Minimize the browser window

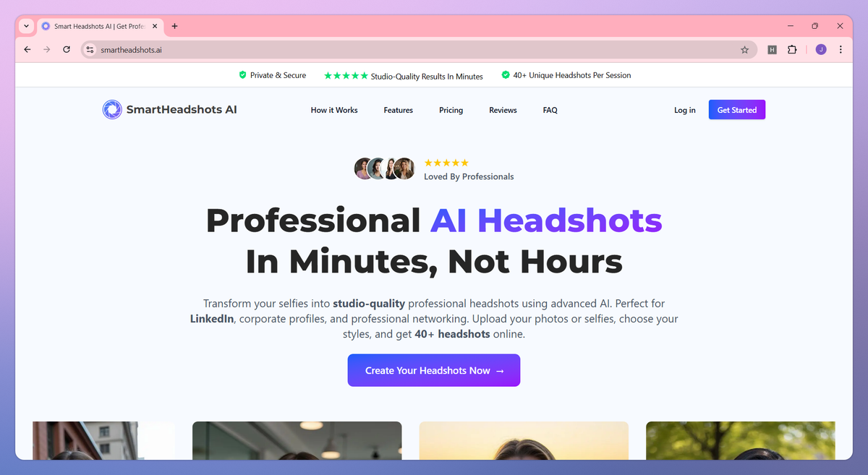789,26
